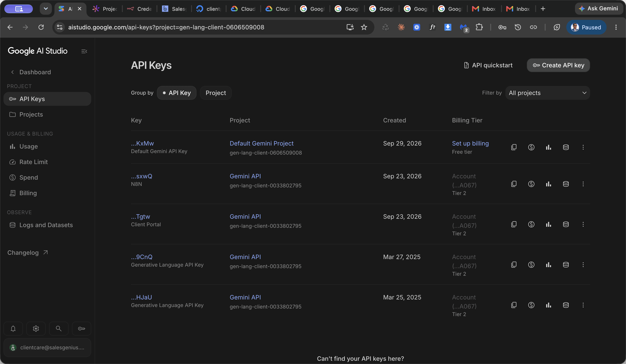Open the ...KxMw key details

coord(142,143)
